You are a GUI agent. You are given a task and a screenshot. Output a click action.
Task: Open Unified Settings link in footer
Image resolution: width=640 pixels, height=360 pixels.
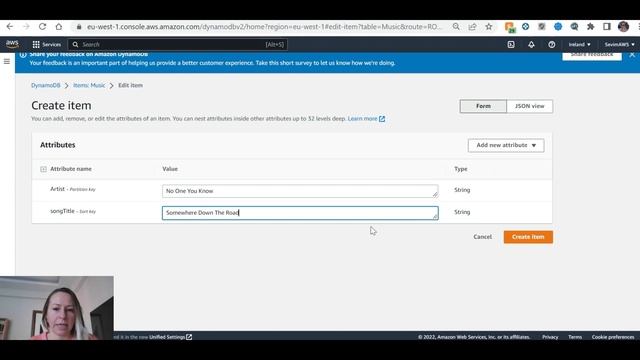(170, 337)
